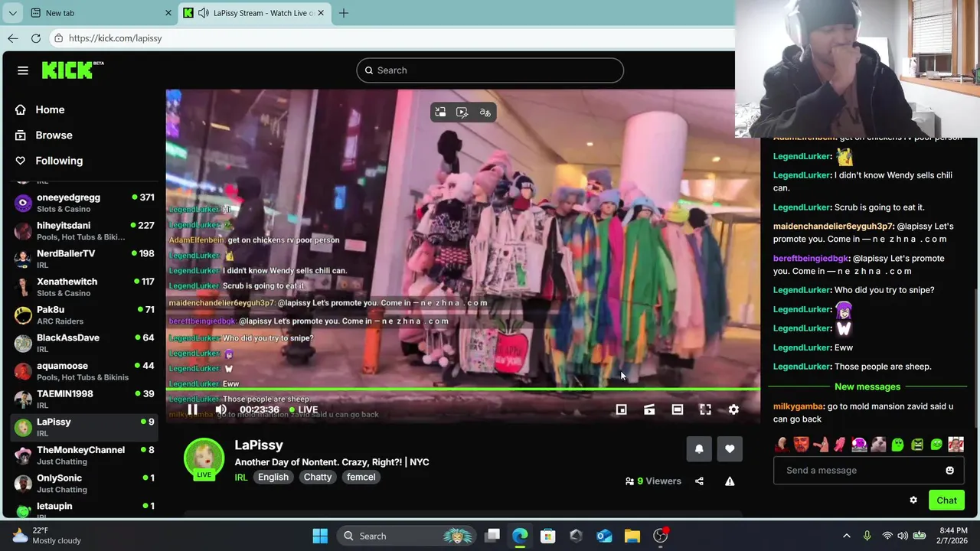
Task: Open hiheyitsdani channel
Action: (84, 231)
